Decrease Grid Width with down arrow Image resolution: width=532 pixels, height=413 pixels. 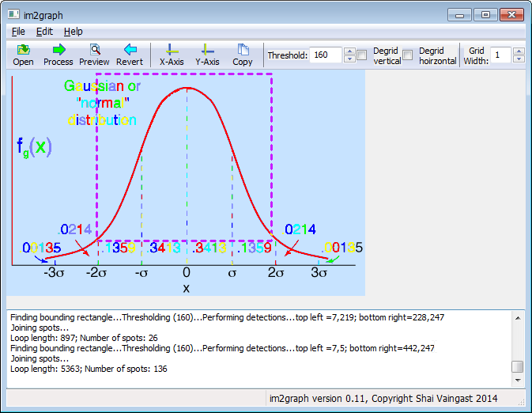click(x=519, y=59)
